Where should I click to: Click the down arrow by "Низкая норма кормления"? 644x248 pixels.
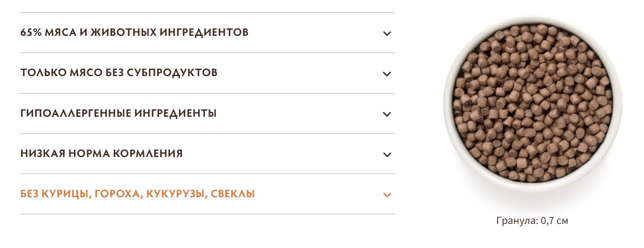pyautogui.click(x=387, y=154)
